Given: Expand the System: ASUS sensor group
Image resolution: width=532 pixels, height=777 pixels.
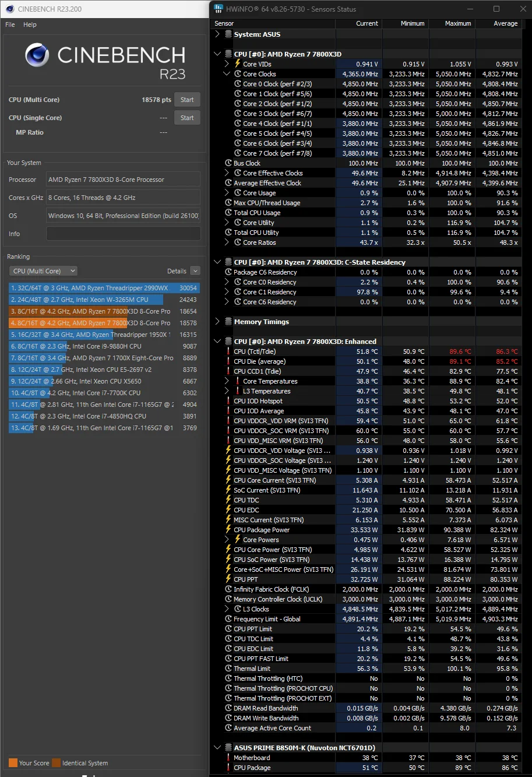Looking at the screenshot, I should tap(217, 34).
